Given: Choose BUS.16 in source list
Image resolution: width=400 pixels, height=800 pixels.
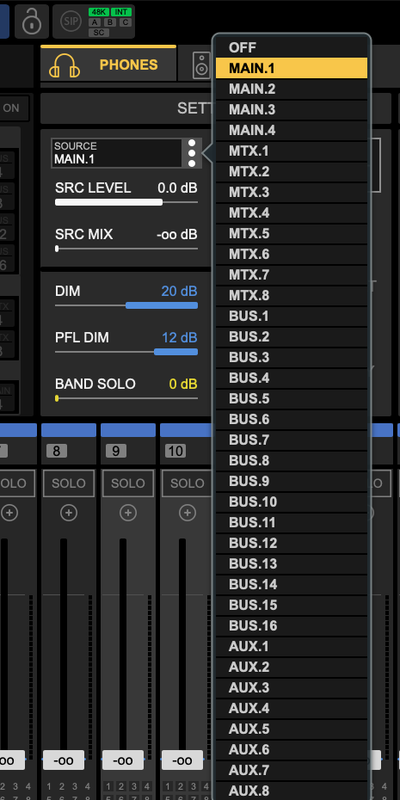Looking at the screenshot, I should click(x=291, y=626).
